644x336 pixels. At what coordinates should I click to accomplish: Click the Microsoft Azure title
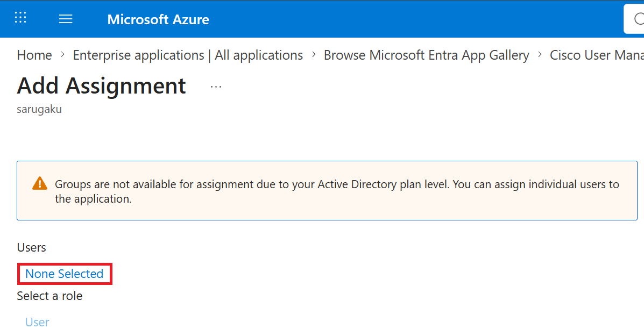(x=158, y=19)
